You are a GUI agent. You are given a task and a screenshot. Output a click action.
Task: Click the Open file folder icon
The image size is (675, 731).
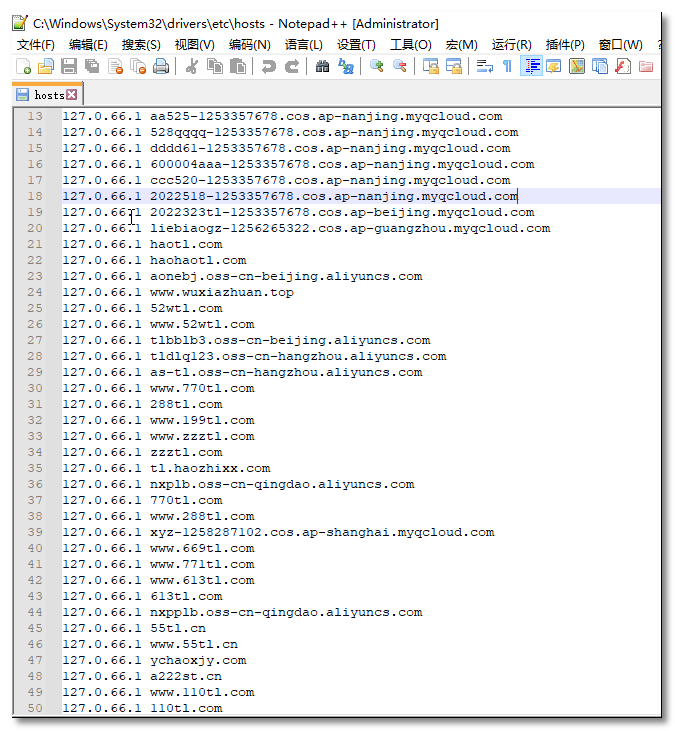[46, 66]
